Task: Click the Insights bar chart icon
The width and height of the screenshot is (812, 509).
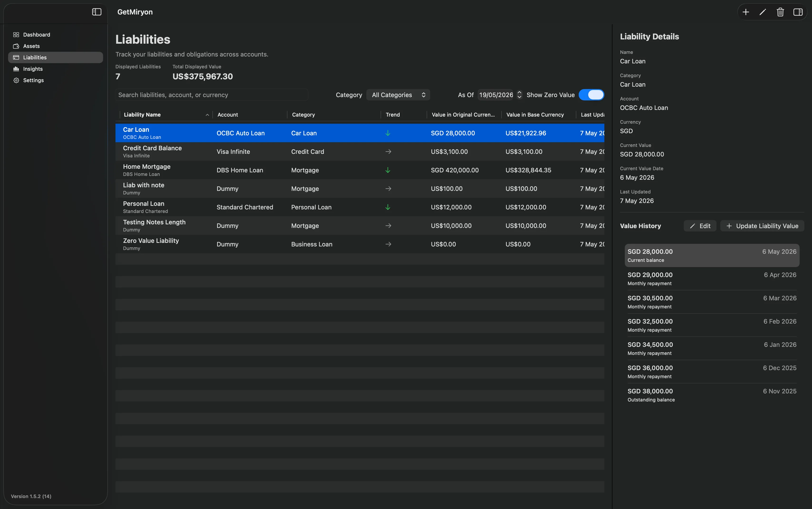Action: pyautogui.click(x=16, y=69)
